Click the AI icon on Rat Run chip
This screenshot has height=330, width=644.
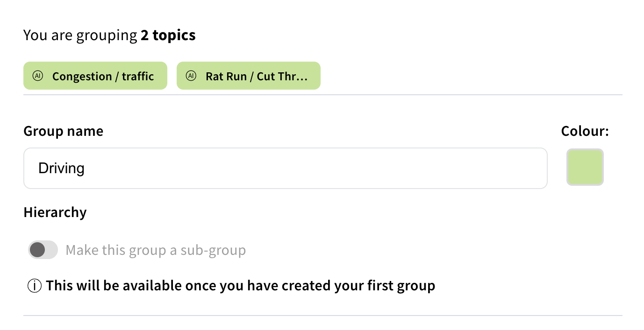[191, 76]
